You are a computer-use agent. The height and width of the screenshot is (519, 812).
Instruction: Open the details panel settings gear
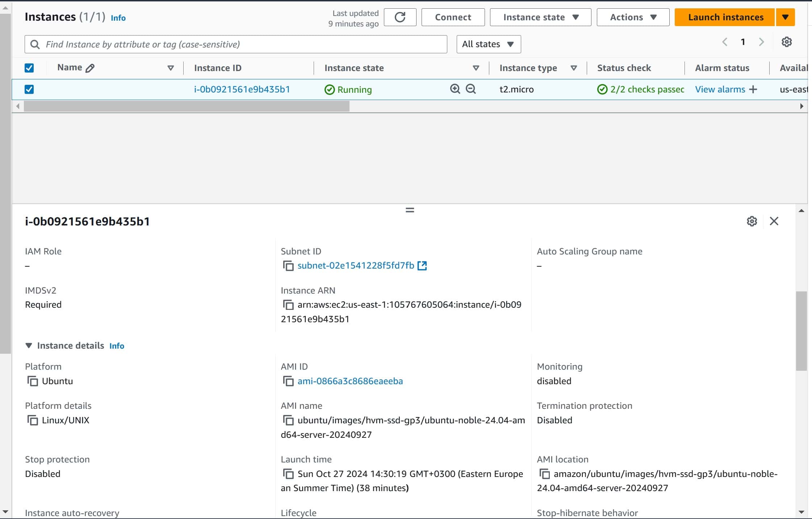[x=752, y=221]
